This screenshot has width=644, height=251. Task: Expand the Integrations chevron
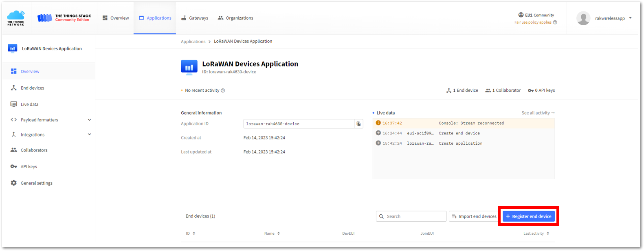(x=90, y=134)
